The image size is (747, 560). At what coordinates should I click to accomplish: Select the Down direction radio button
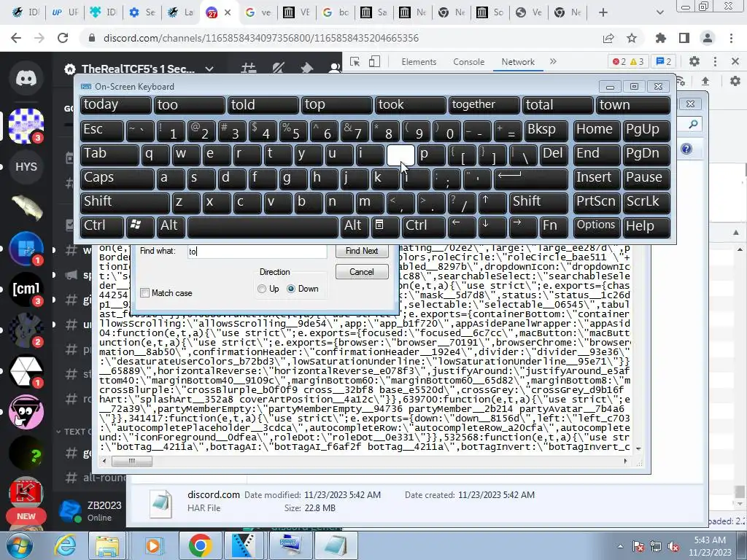pyautogui.click(x=291, y=289)
